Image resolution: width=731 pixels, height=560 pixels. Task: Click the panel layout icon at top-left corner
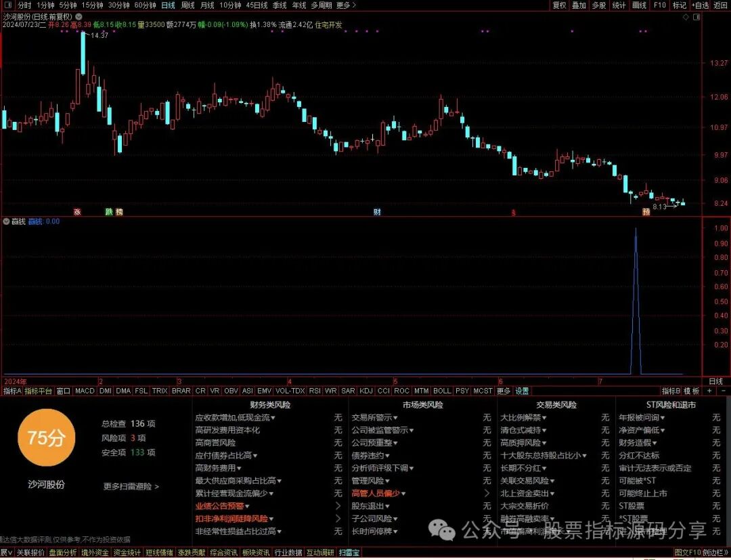coord(8,5)
